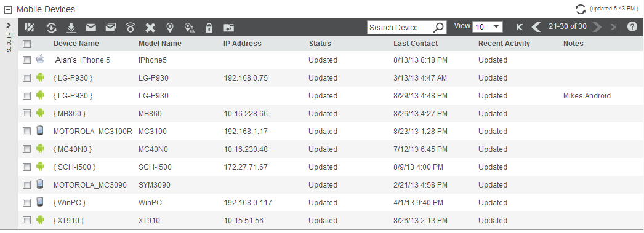This screenshot has height=233, width=644.
Task: Click the X delete device icon
Action: [x=150, y=28]
